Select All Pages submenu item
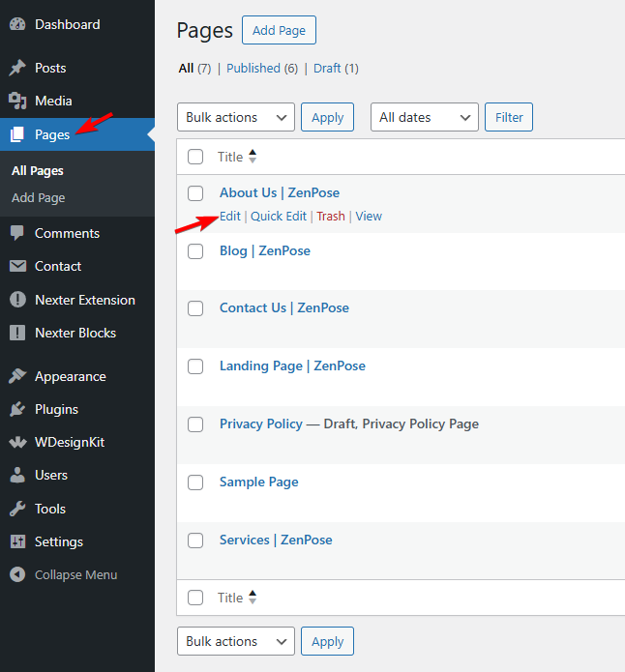This screenshot has width=625, height=672. [x=38, y=170]
